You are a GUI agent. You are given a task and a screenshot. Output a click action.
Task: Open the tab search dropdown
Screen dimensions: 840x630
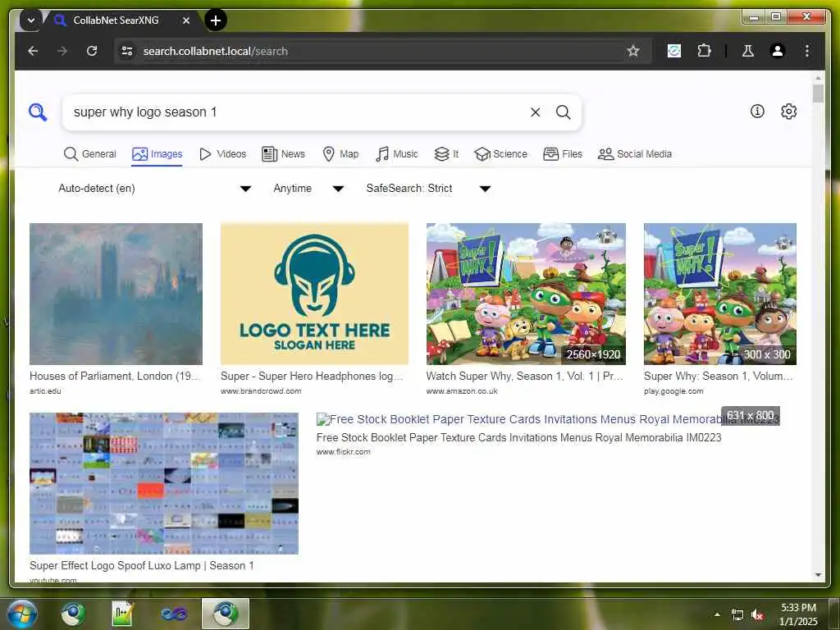pos(31,21)
